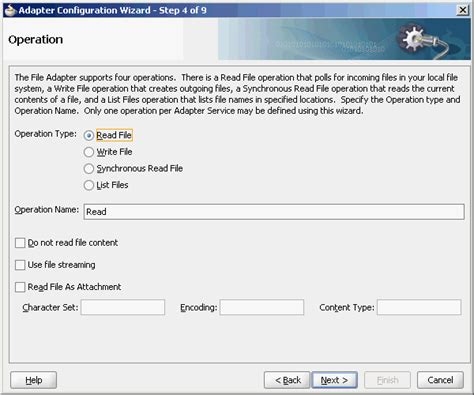The width and height of the screenshot is (474, 395).
Task: Click the window title 'Step 4 of 9'
Action: pos(183,10)
